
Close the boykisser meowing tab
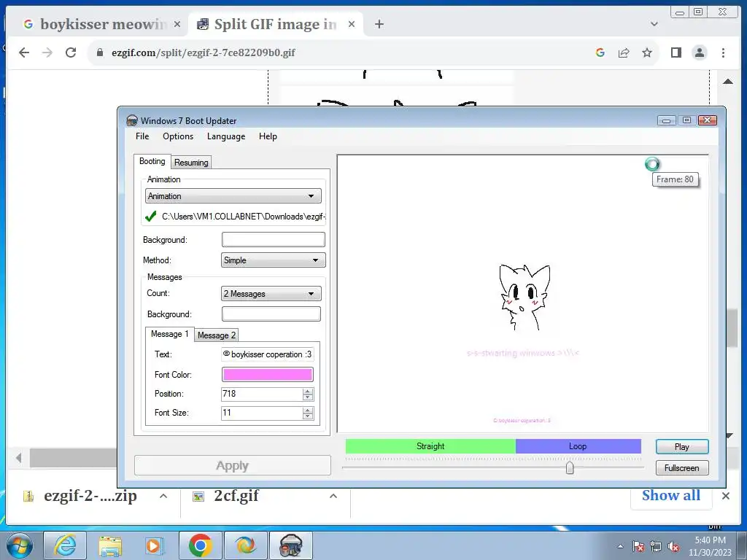point(177,24)
